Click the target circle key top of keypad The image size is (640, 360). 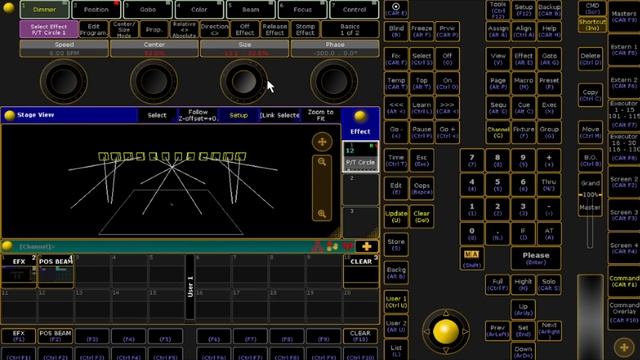pos(396,9)
